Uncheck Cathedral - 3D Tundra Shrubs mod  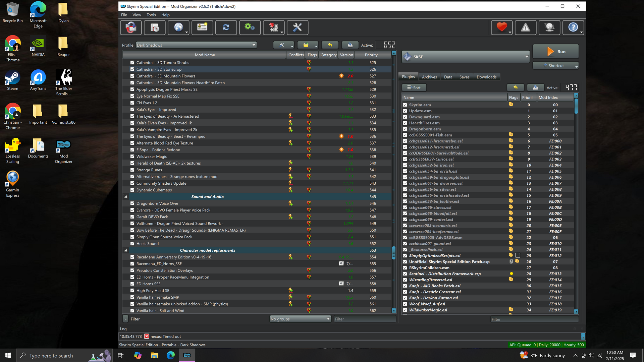coord(132,63)
